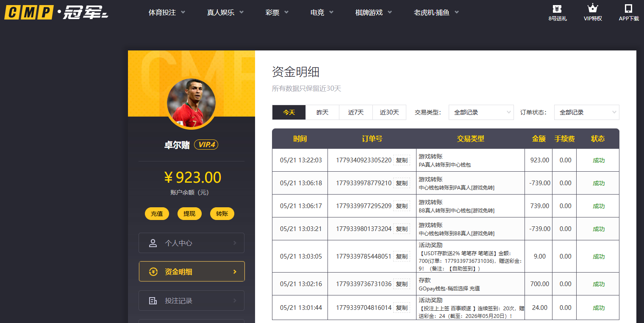Click the chevron on the 个人中心 item
This screenshot has height=323, width=644.
coord(235,243)
